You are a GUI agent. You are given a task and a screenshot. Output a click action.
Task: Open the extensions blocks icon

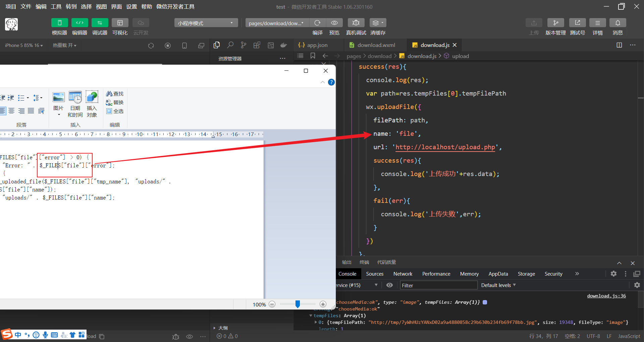click(x=257, y=45)
